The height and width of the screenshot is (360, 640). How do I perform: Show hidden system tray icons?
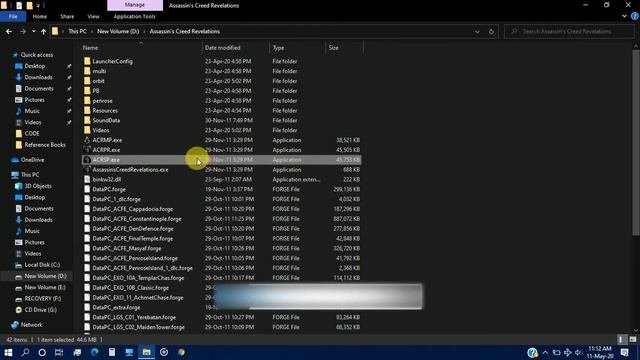[545, 352]
